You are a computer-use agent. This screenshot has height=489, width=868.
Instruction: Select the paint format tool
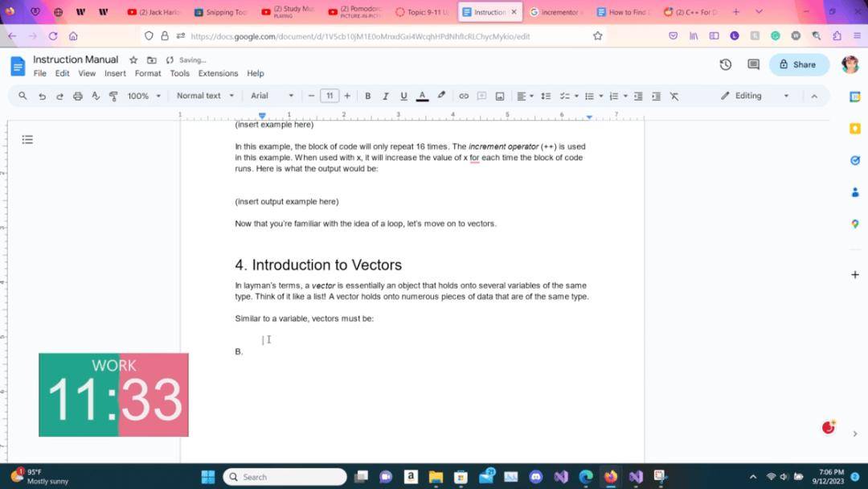point(113,96)
